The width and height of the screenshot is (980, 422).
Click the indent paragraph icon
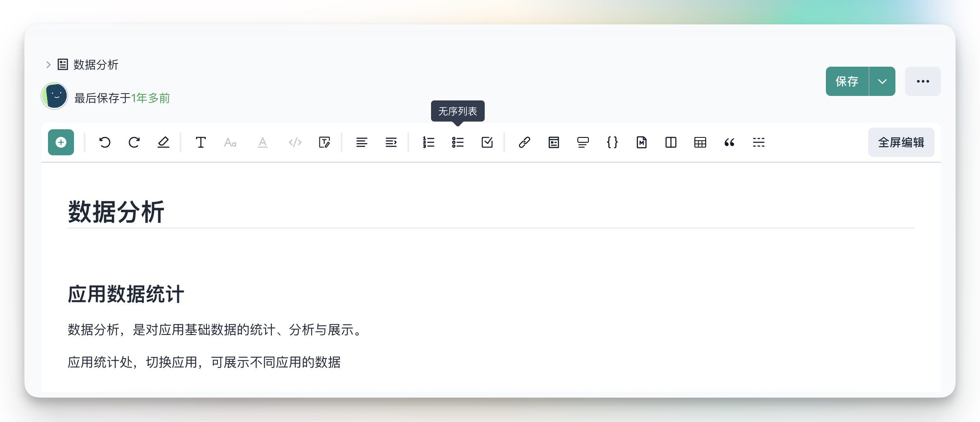(391, 142)
